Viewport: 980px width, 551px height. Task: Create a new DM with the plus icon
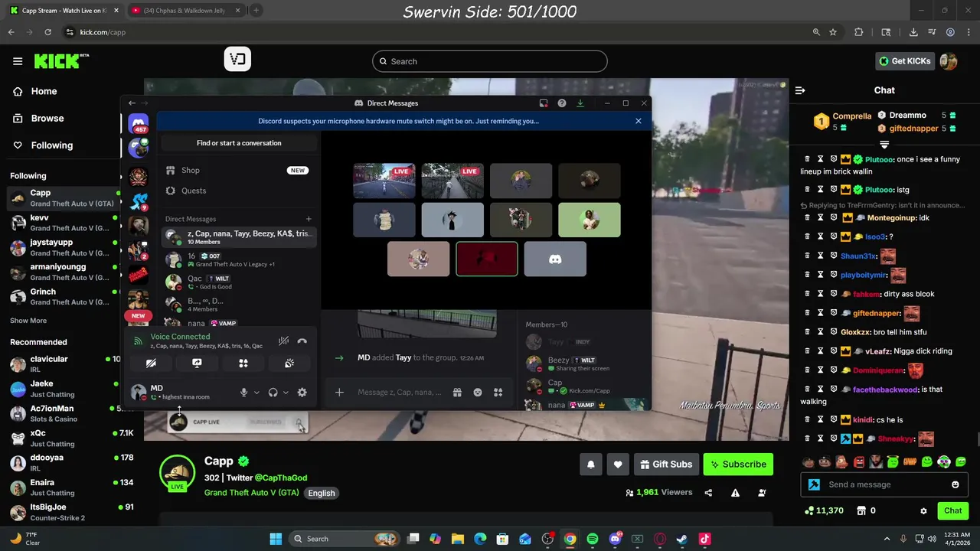(309, 219)
